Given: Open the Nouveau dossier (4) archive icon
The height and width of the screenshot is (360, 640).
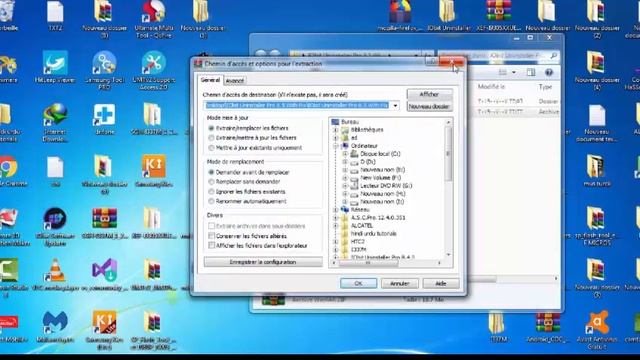Looking at the screenshot, I should tap(597, 63).
